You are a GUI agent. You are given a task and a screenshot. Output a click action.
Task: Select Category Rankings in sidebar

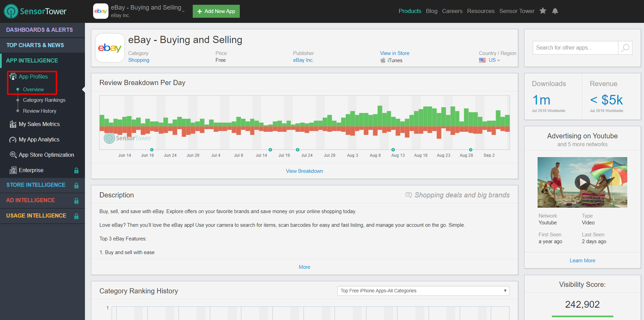coord(44,100)
